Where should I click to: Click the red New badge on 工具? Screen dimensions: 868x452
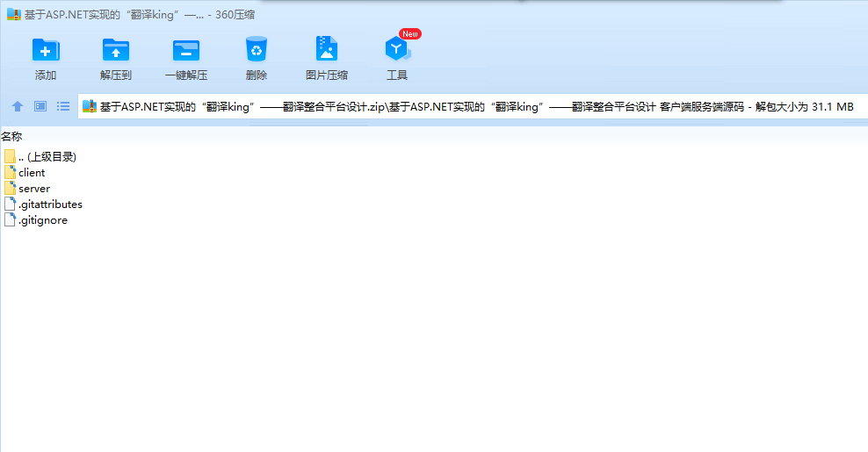coord(410,33)
